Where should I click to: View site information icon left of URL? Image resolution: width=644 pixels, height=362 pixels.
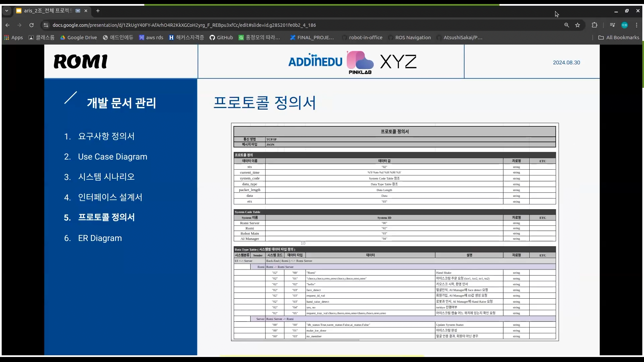click(46, 25)
